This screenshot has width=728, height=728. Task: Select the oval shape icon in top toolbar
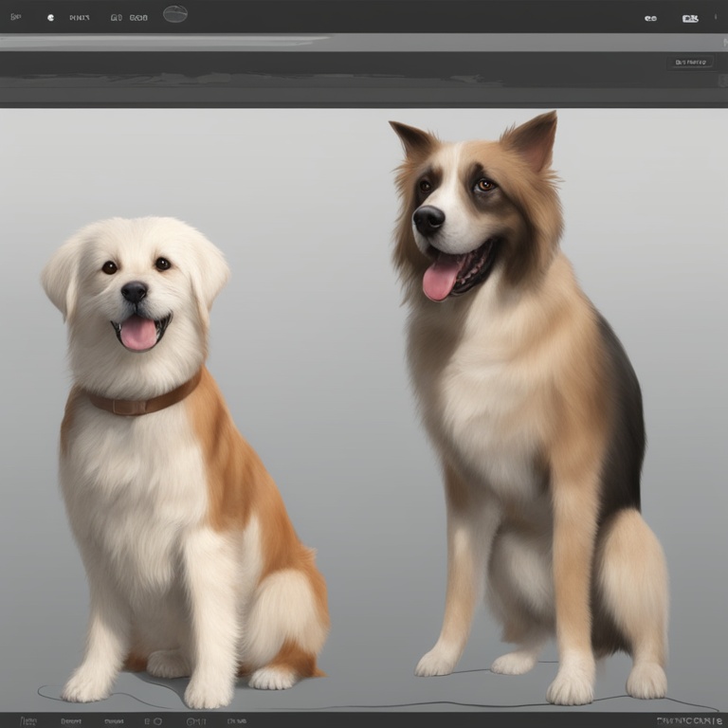pyautogui.click(x=175, y=14)
